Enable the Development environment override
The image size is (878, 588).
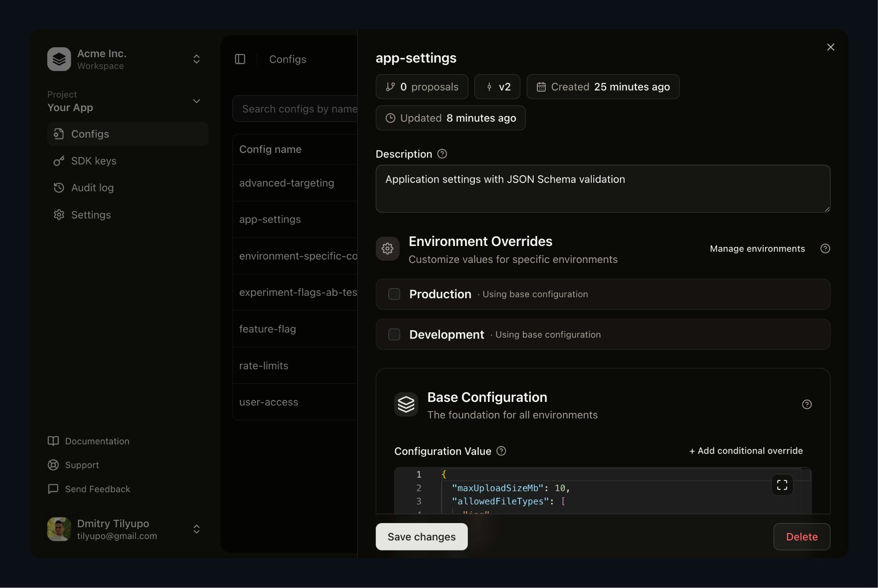click(x=394, y=334)
